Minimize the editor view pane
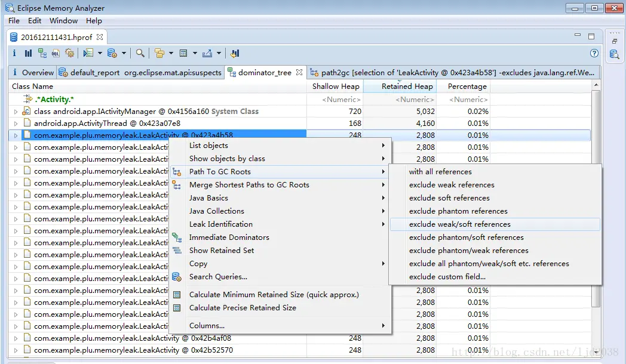 coord(577,35)
